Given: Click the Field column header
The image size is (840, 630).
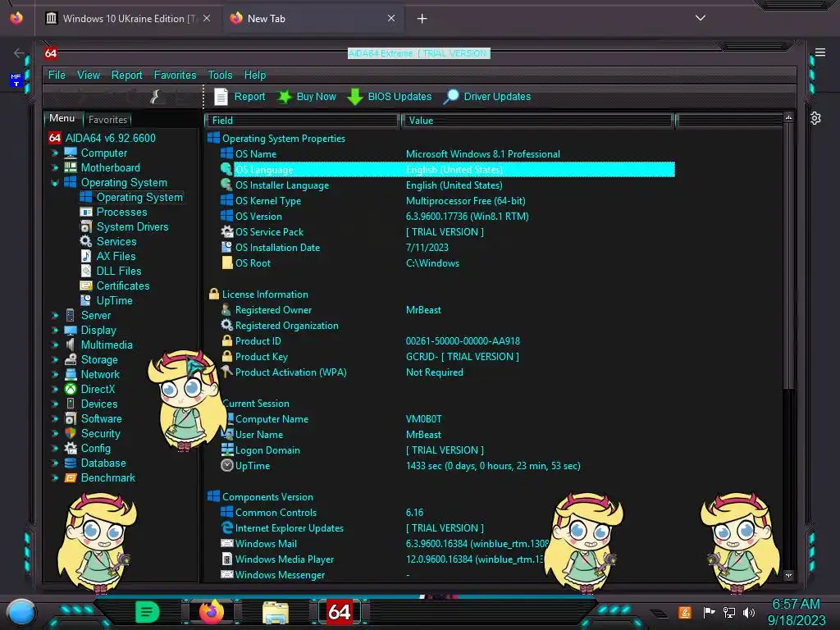Looking at the screenshot, I should (303, 121).
